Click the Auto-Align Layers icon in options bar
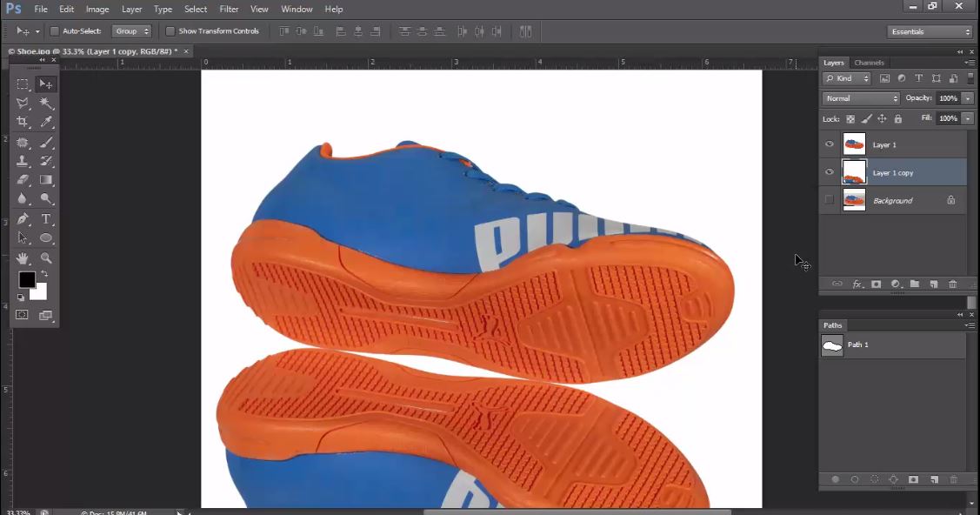 point(525,31)
